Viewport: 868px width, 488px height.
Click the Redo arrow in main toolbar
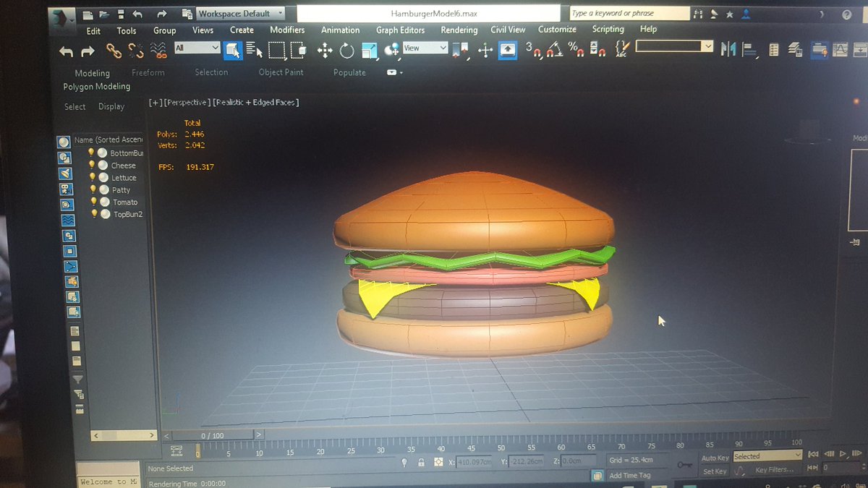pos(88,51)
